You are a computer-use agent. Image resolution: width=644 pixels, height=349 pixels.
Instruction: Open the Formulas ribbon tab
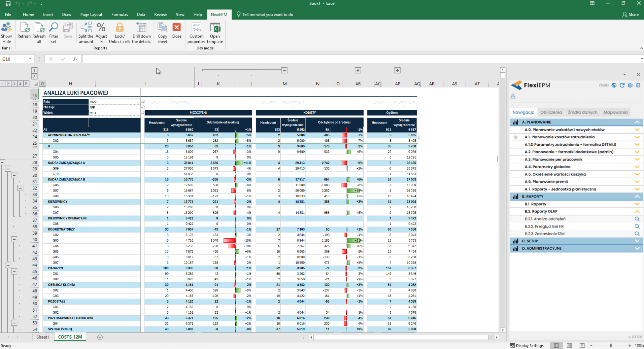coord(120,14)
